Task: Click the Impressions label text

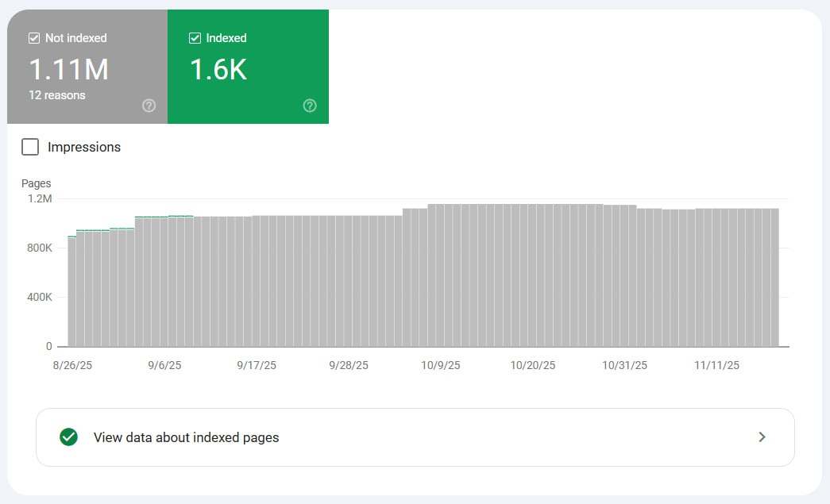Action: click(84, 147)
